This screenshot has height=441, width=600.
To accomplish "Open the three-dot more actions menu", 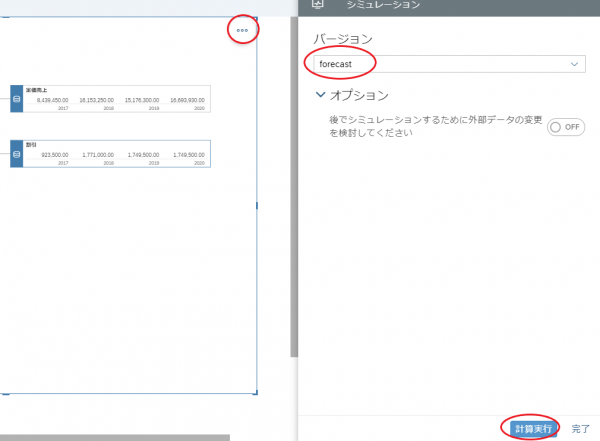I will pyautogui.click(x=242, y=30).
